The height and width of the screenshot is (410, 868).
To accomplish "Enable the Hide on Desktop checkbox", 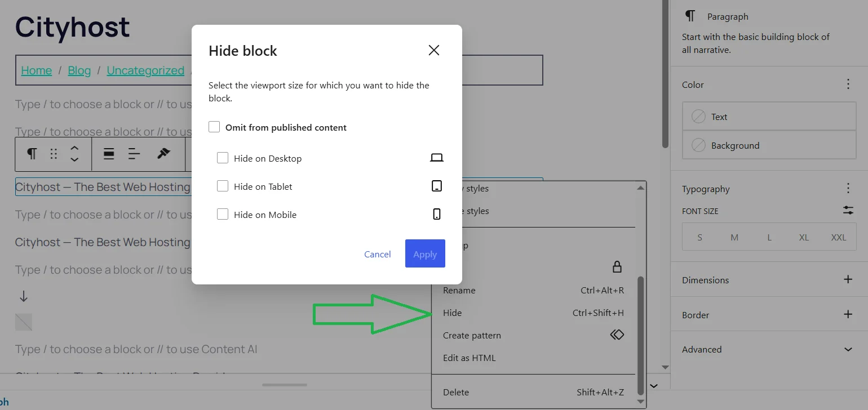I will coord(223,158).
